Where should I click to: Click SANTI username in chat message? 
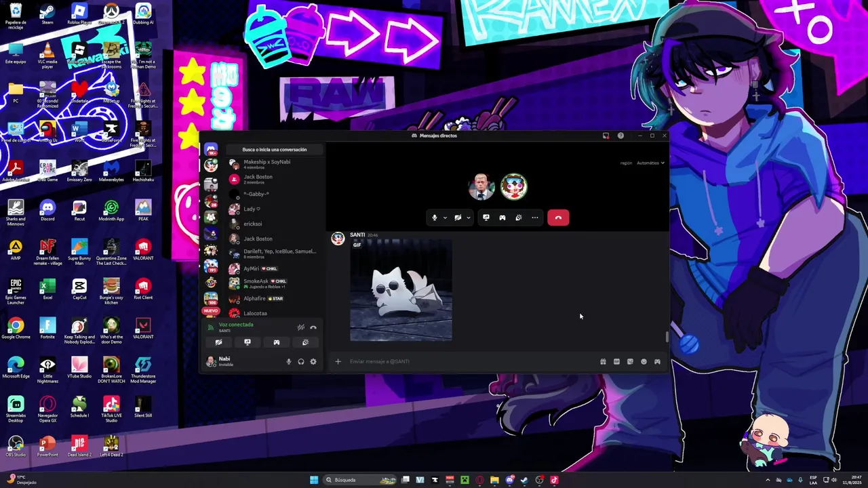(x=357, y=235)
